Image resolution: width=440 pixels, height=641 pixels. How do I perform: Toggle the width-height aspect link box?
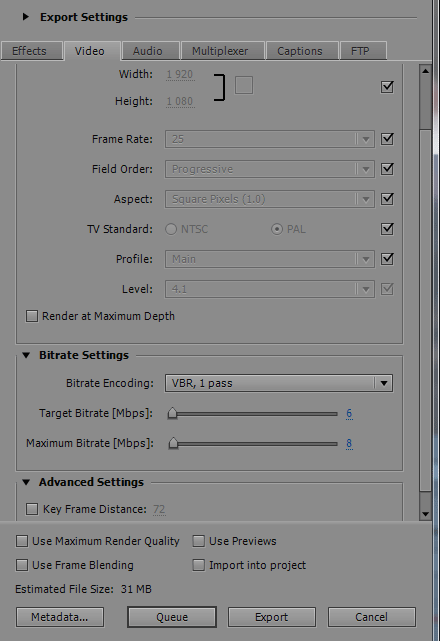click(244, 85)
